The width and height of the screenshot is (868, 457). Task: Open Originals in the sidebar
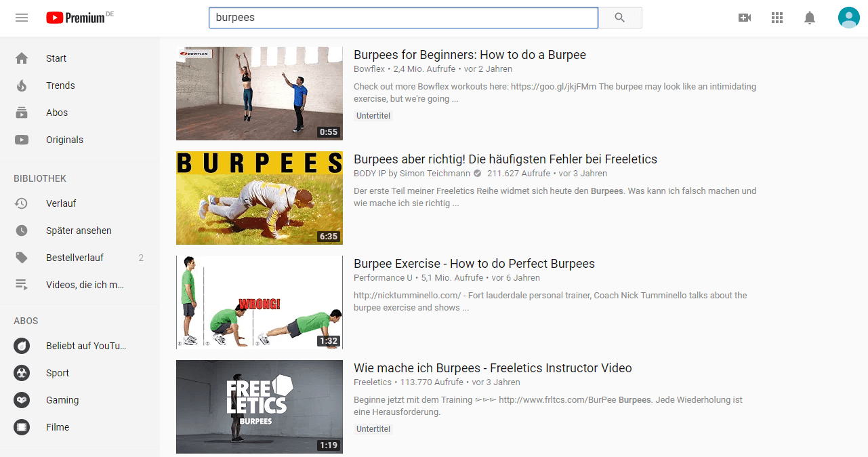80,140
